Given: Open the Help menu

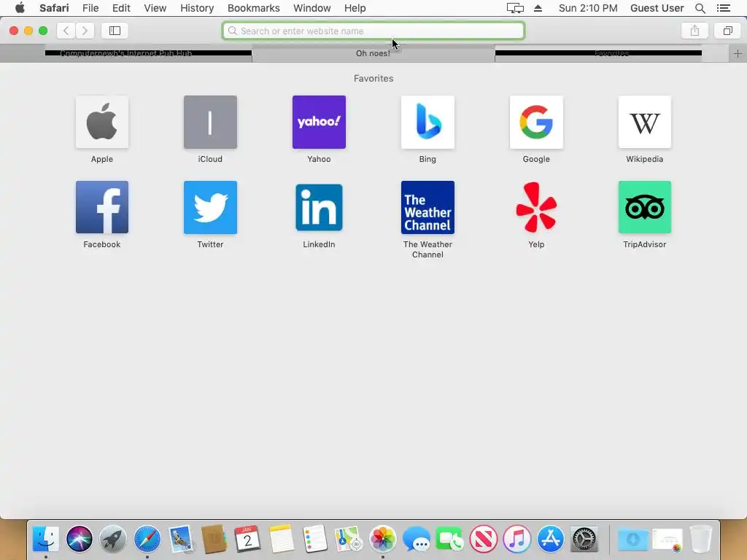Looking at the screenshot, I should (x=355, y=8).
